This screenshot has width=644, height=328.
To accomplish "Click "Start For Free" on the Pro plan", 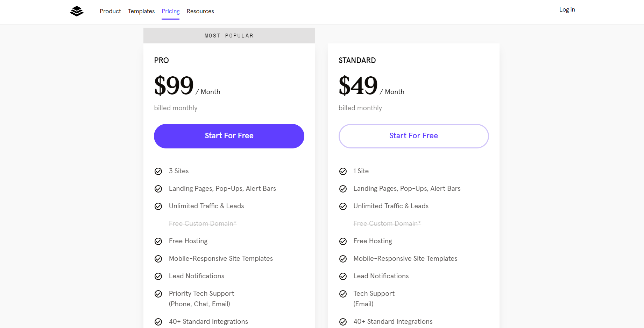I will [x=229, y=136].
